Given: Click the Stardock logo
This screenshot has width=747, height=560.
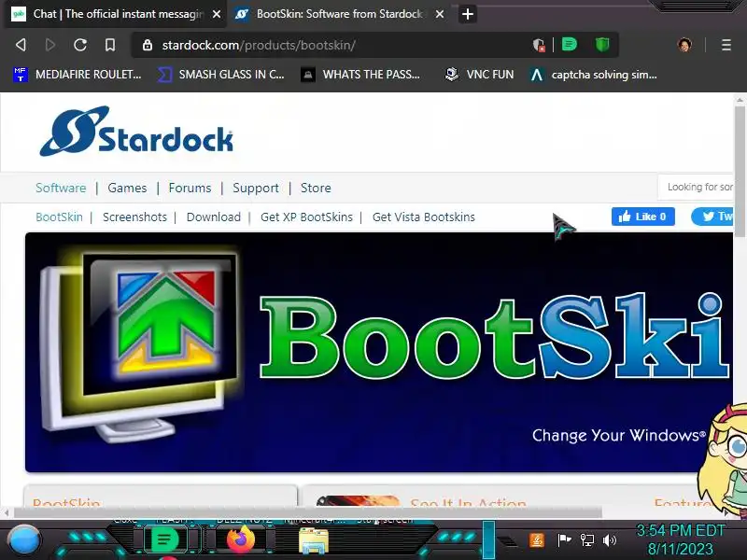Looking at the screenshot, I should click(136, 131).
